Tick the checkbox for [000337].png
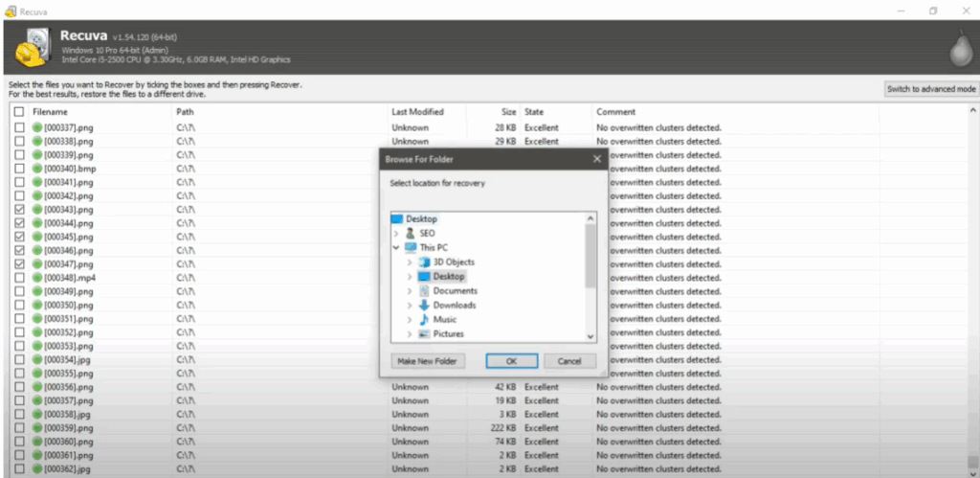The width and height of the screenshot is (980, 478). (x=19, y=127)
